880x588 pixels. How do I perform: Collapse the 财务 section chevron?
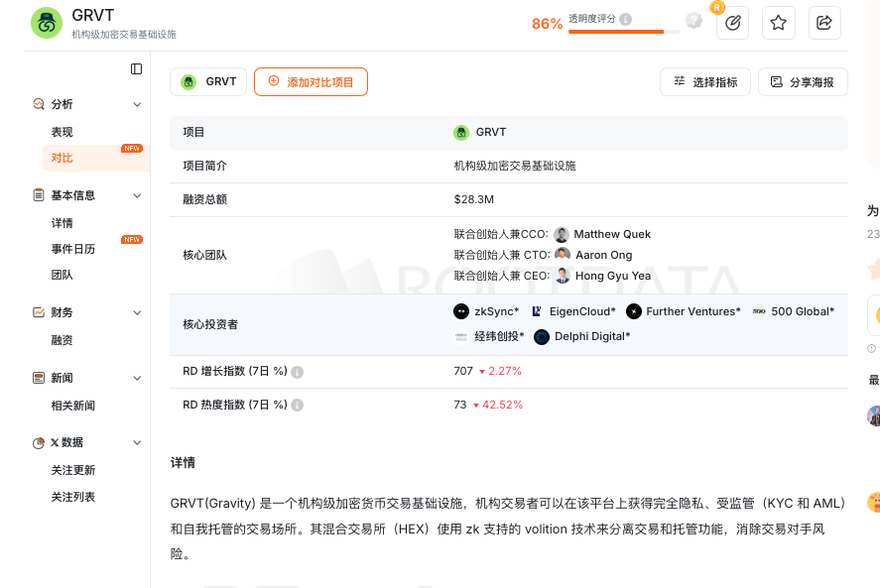coord(137,313)
